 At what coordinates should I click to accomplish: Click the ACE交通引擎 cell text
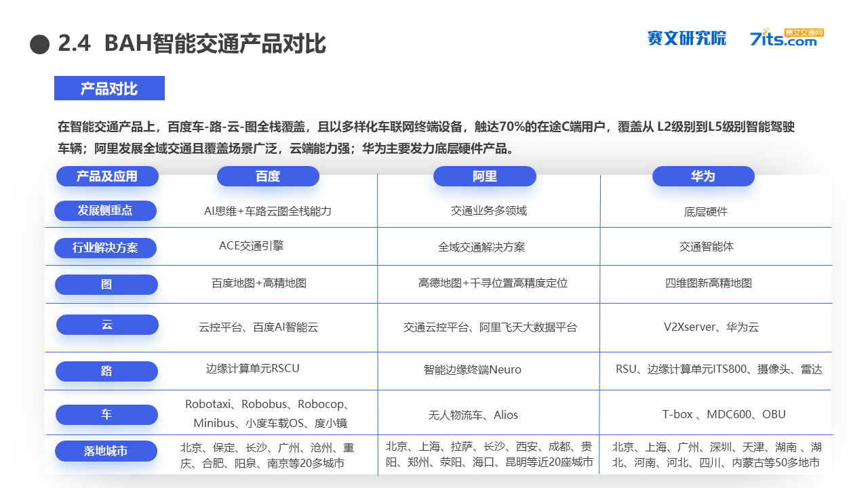[x=252, y=246]
